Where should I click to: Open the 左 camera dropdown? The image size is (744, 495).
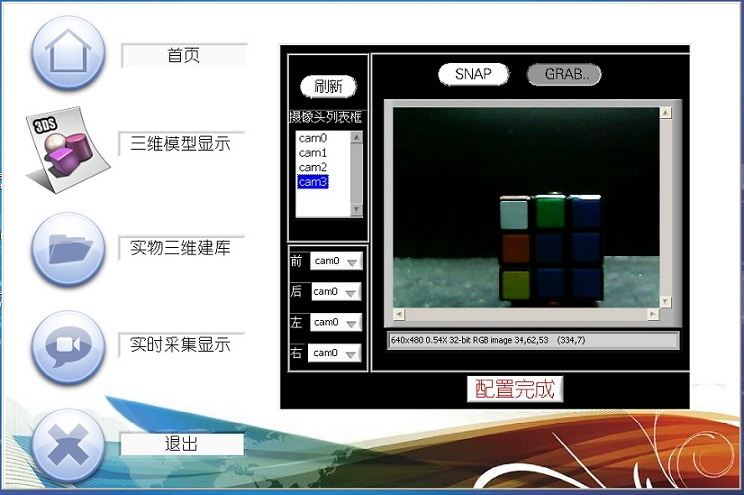tap(336, 322)
